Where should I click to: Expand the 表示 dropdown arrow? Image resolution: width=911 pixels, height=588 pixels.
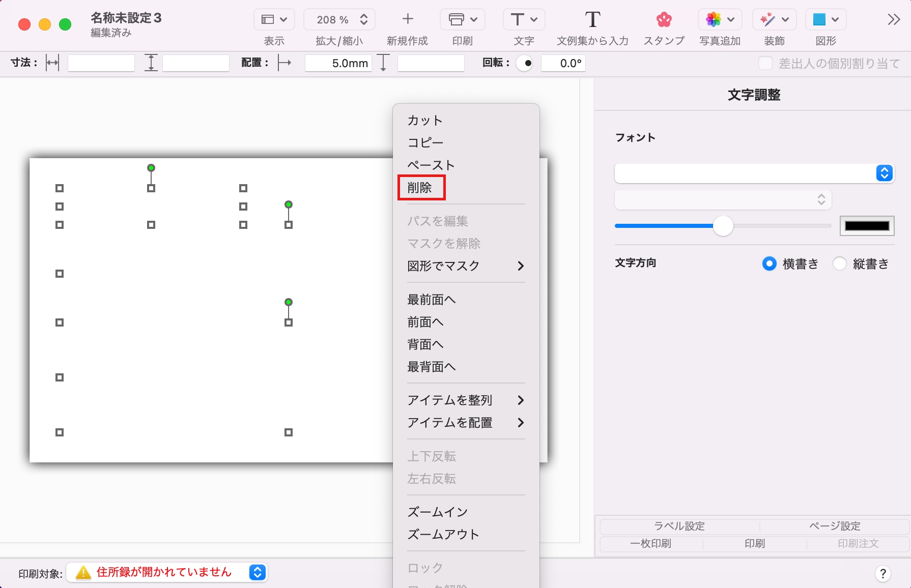point(283,19)
